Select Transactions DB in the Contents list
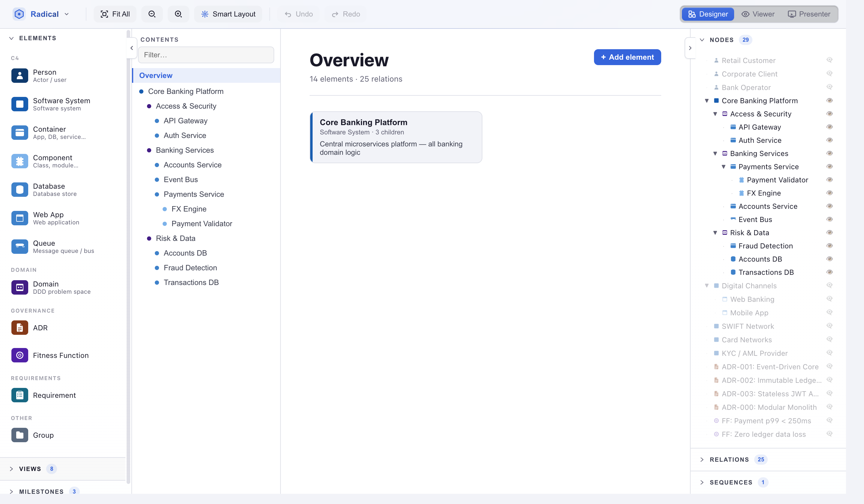Viewport: 864px width, 504px height. (x=206, y=282)
